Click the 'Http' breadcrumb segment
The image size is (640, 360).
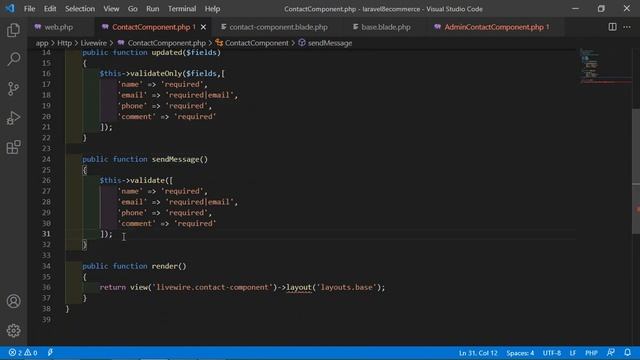64,43
